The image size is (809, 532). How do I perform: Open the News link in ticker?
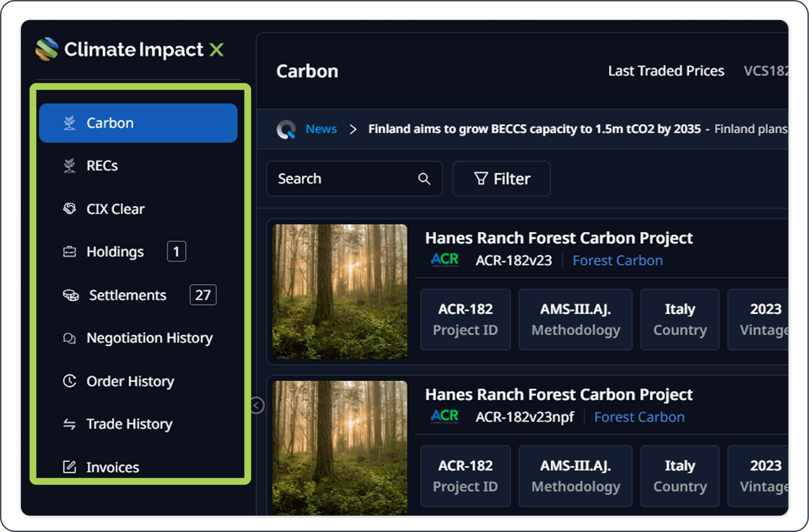pos(321,129)
